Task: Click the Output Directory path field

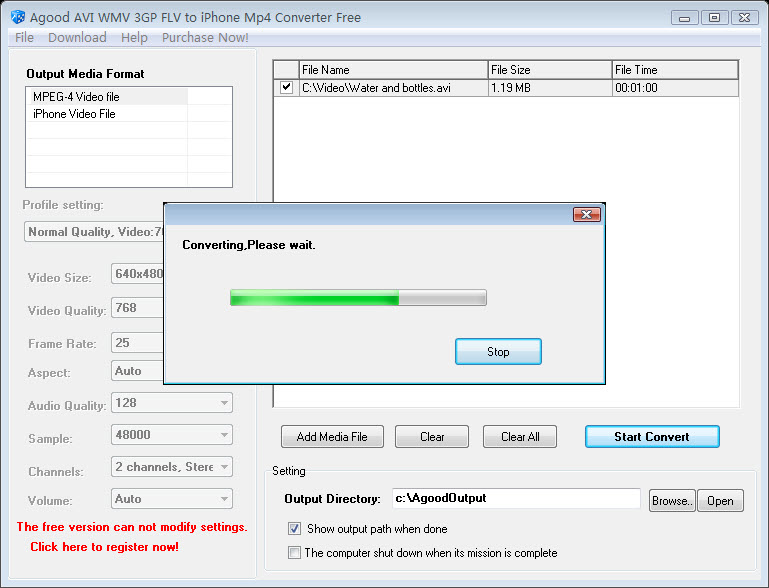Action: [516, 498]
